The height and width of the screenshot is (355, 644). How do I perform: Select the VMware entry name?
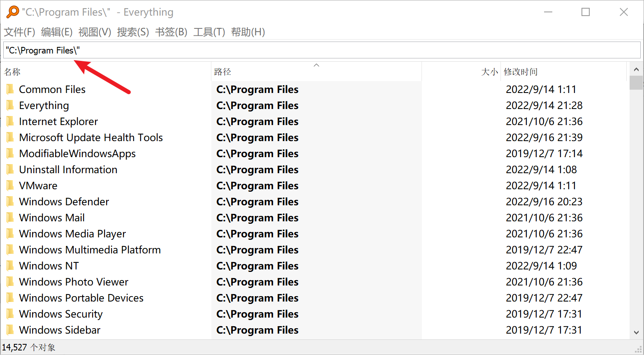pyautogui.click(x=38, y=186)
